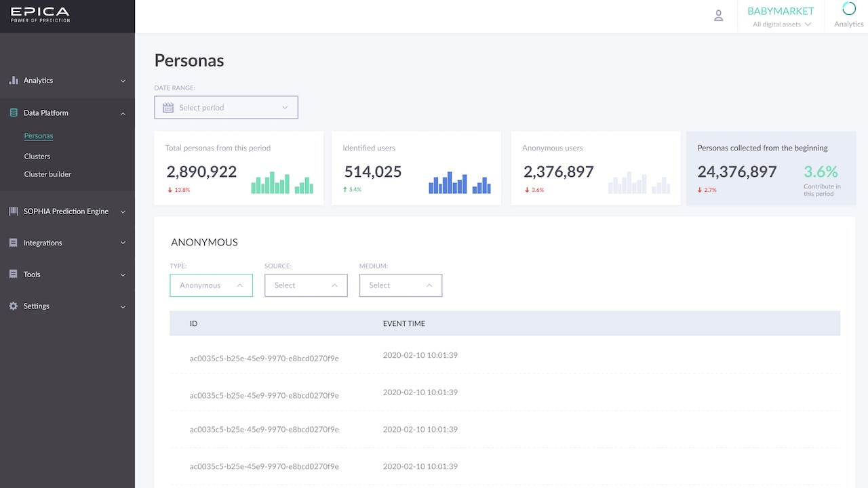Click the Integrations sidebar icon

pos(14,243)
